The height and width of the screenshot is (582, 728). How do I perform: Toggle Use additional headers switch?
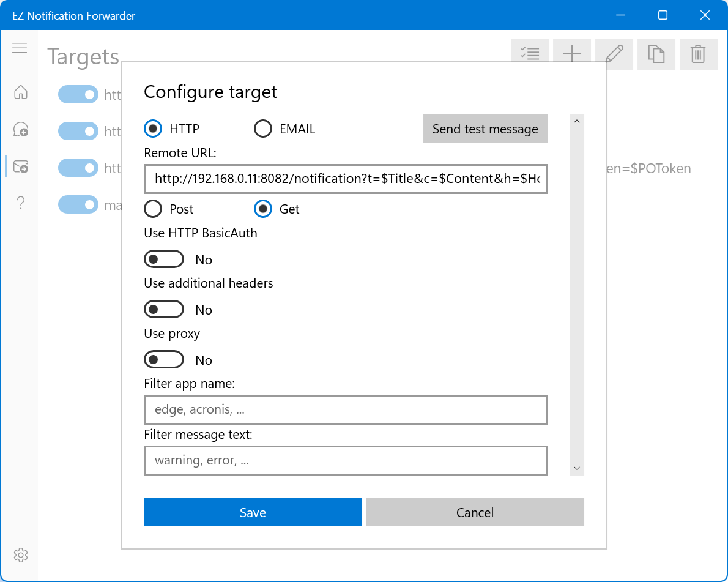164,309
